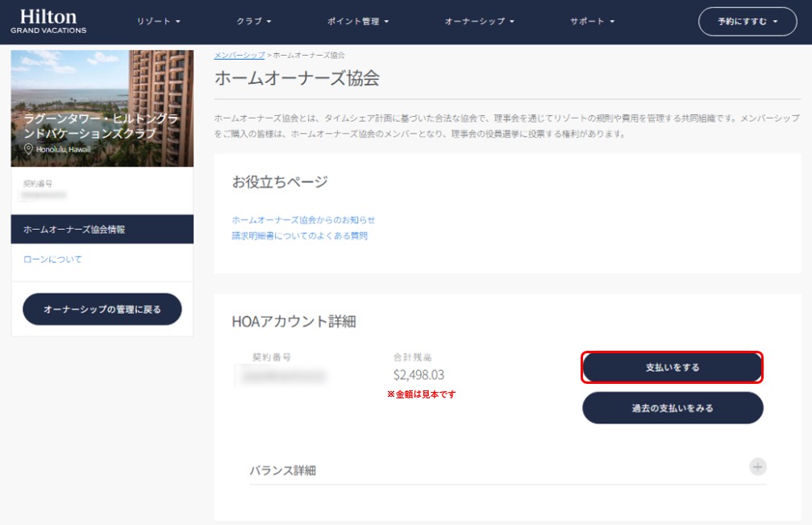Screen dimensions: 812x525
Task: Expand the ポイント管理 menu
Action: (x=358, y=22)
